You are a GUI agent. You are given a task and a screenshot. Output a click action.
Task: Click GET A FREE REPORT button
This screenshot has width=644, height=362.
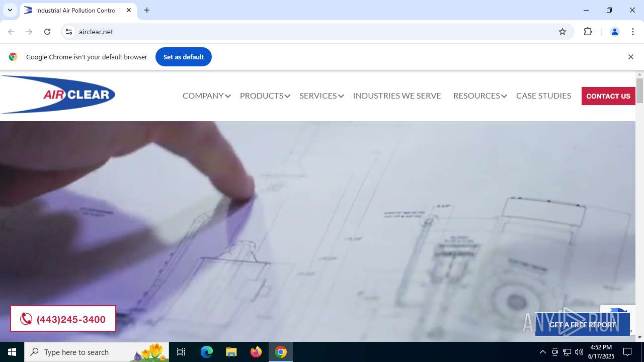(582, 325)
